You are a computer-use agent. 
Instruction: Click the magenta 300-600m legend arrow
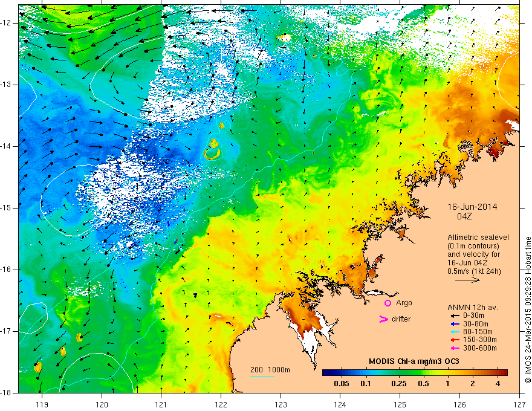coord(455,348)
